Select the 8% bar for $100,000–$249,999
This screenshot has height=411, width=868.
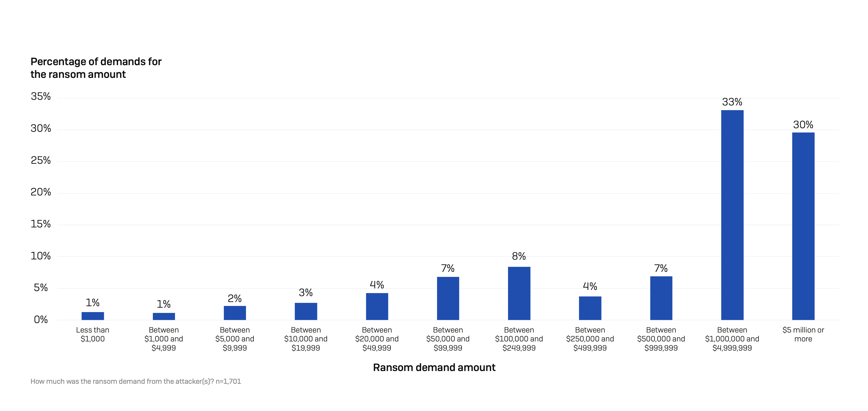[x=519, y=293]
